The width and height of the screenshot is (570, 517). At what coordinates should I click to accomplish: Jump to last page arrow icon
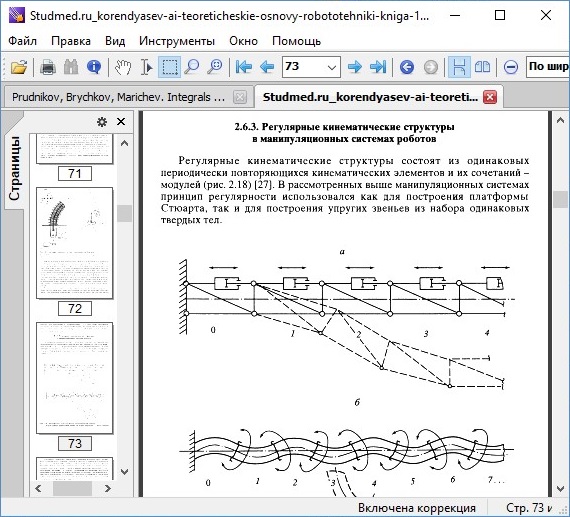pos(378,67)
